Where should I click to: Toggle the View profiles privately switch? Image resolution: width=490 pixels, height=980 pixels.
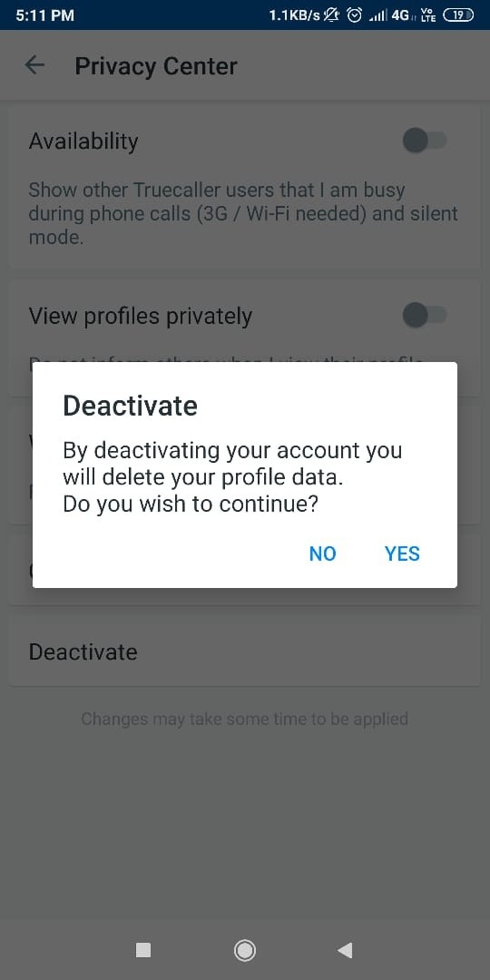425,315
